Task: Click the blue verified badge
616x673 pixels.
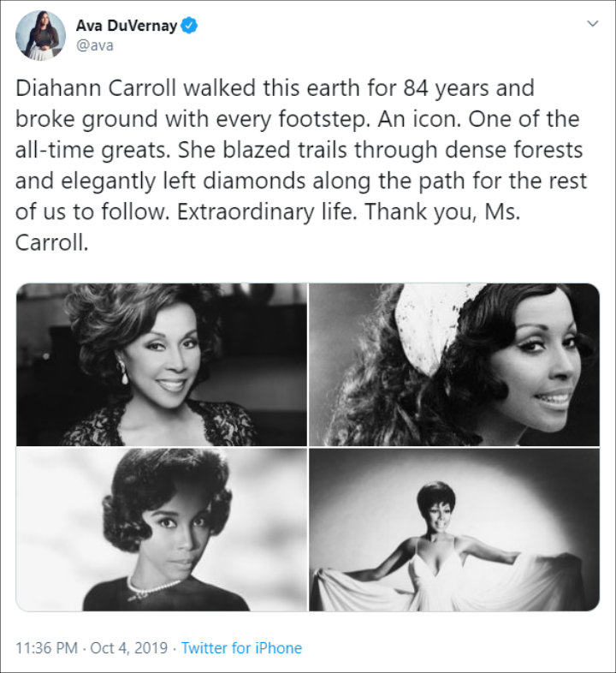Action: [x=189, y=26]
